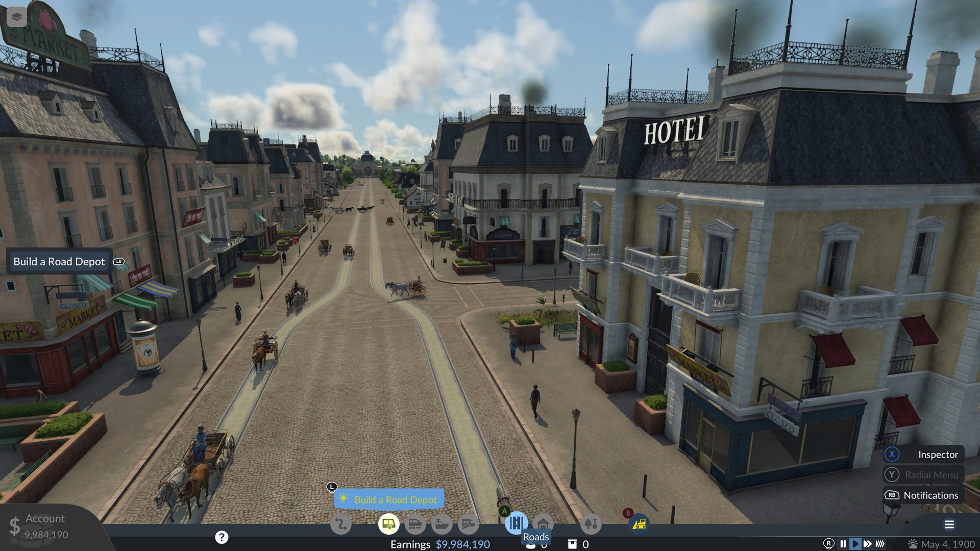The width and height of the screenshot is (980, 551).
Task: Set game speed to normal play
Action: click(x=855, y=544)
